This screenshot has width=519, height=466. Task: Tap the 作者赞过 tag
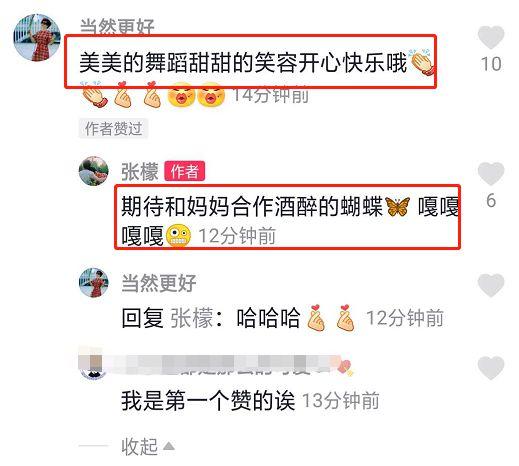pyautogui.click(x=113, y=129)
